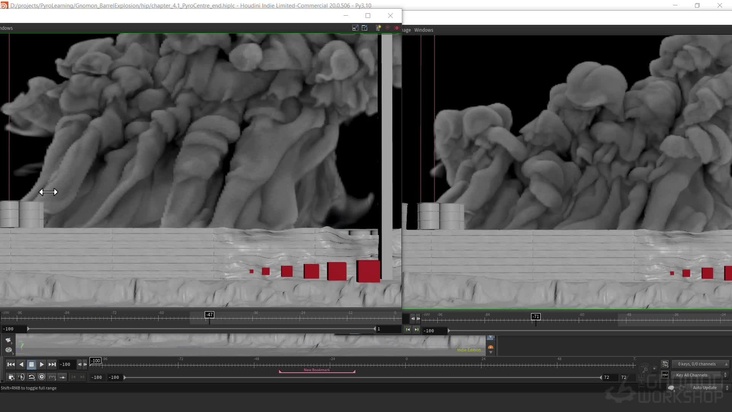Viewport: 732px width, 412px height.
Task: Click the stop playback button
Action: 31,365
